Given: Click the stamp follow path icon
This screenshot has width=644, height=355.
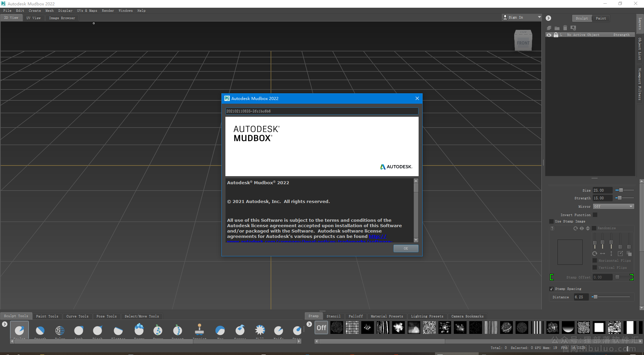Looking at the screenshot, I should coord(552,228).
